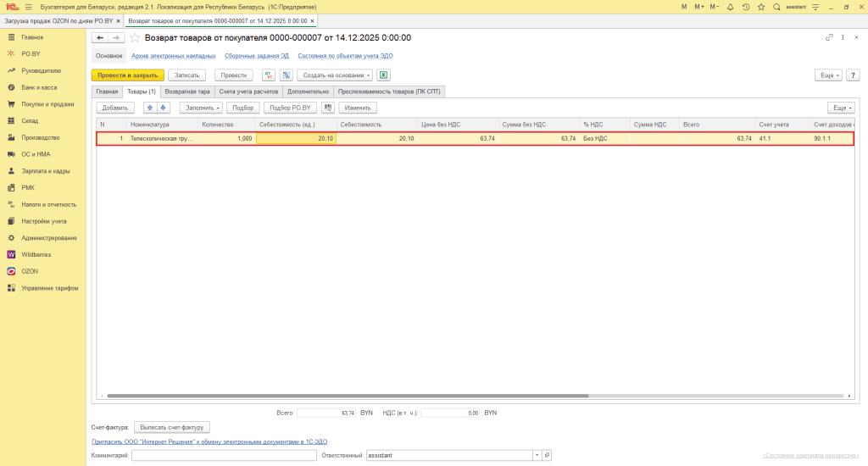Show Дт/Кт document postings icon

point(269,75)
